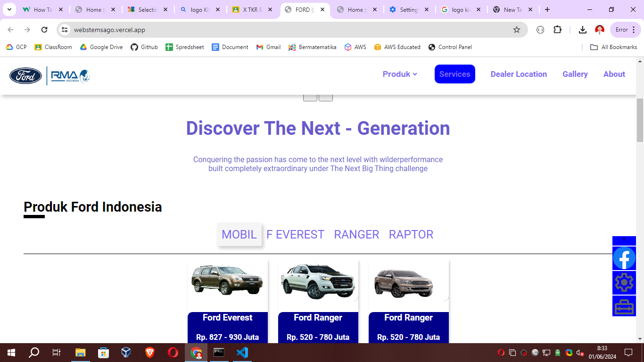
Task: Go forward in browser history
Action: (27, 30)
